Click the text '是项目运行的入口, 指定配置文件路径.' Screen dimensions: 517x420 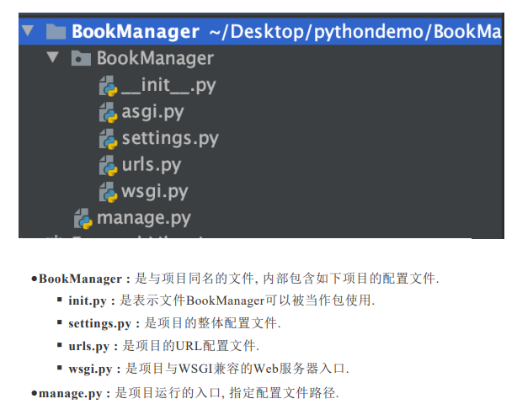point(227,393)
